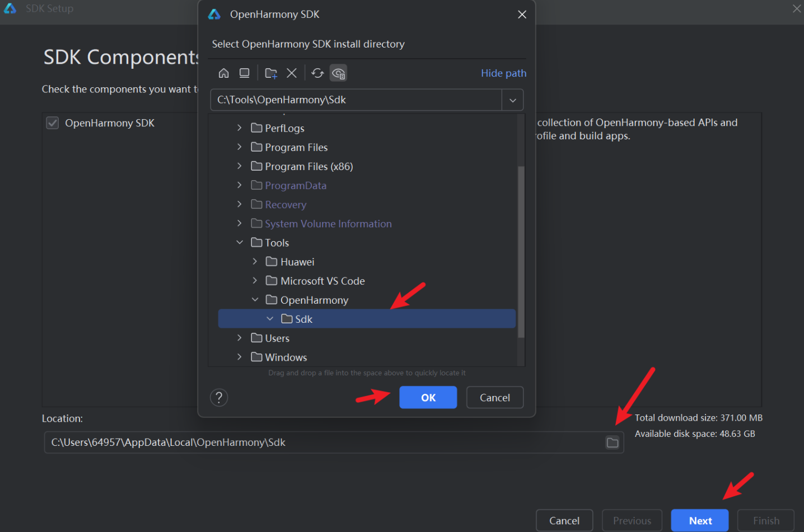
Task: Click the Tools folder icon
Action: [256, 242]
